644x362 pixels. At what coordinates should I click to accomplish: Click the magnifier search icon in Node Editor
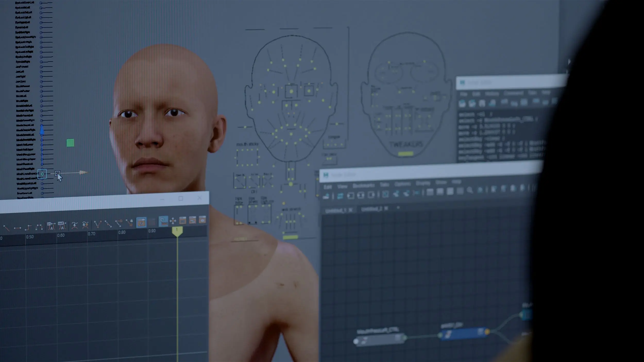470,190
